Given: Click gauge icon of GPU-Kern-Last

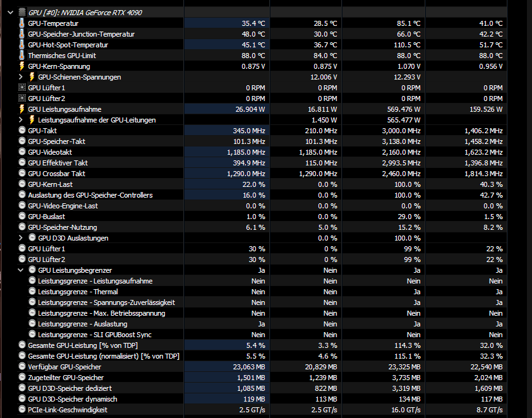Looking at the screenshot, I should coord(22,184).
